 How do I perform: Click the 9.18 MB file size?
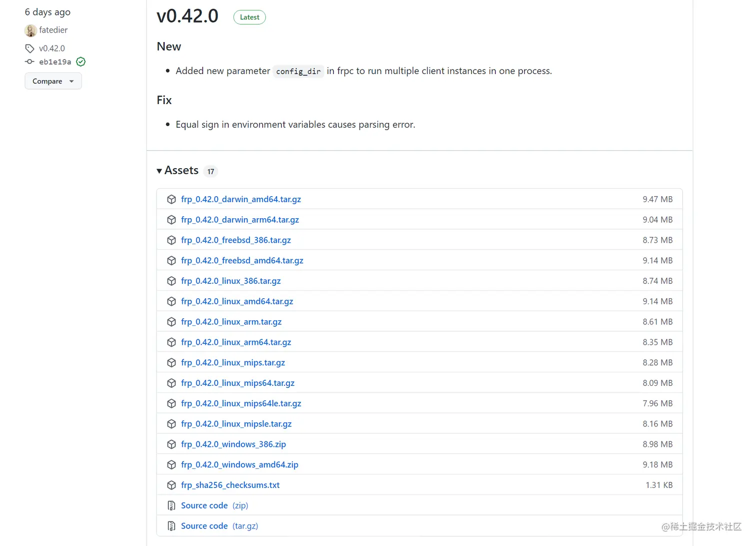coord(657,465)
